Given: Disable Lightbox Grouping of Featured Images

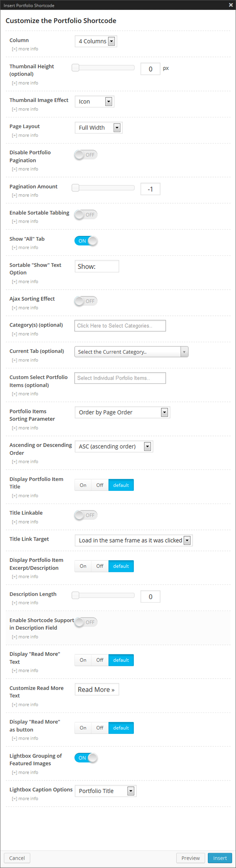Looking at the screenshot, I should [x=86, y=758].
